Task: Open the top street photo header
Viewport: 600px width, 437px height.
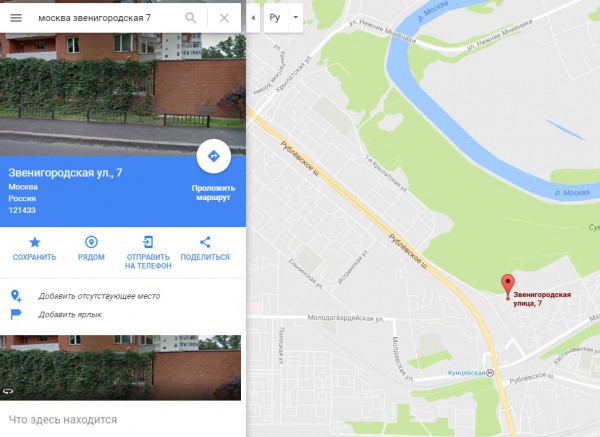Action: (x=122, y=94)
